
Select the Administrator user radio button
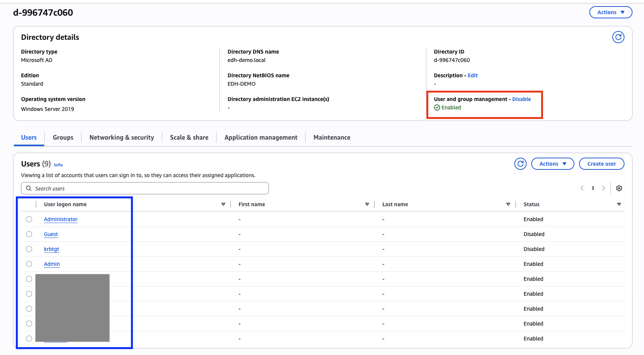coord(29,219)
